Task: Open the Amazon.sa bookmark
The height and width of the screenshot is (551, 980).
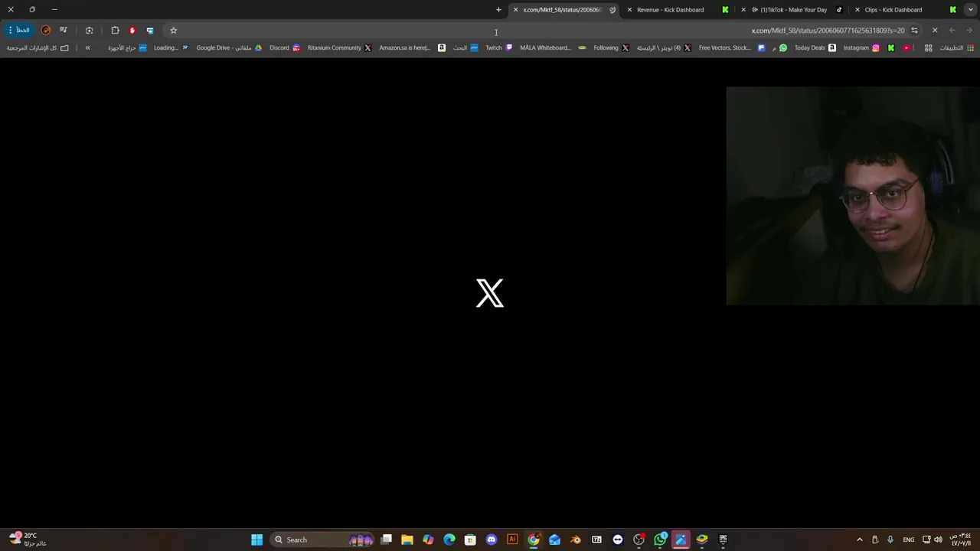Action: [412, 47]
